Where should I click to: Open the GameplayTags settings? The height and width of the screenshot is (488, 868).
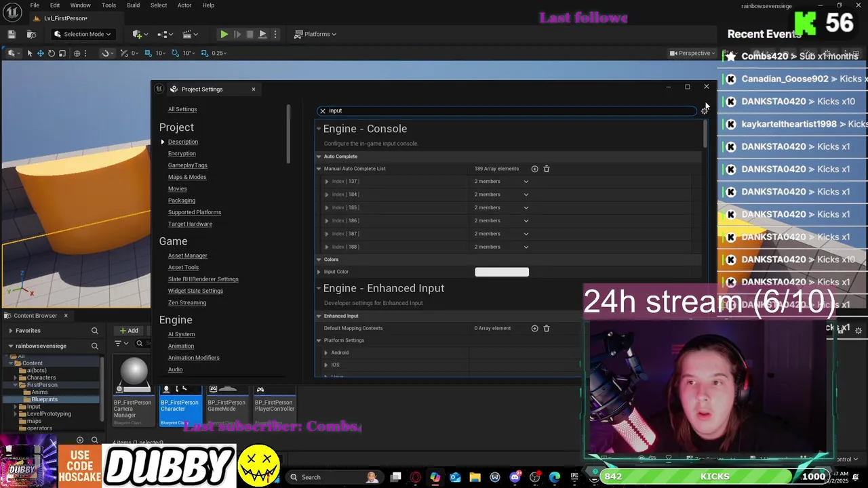pyautogui.click(x=188, y=165)
